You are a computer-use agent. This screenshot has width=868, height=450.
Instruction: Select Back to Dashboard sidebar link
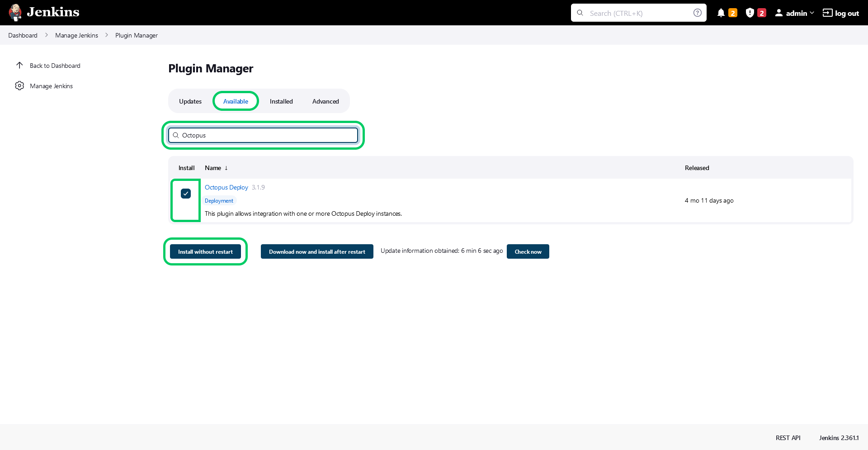pos(55,66)
